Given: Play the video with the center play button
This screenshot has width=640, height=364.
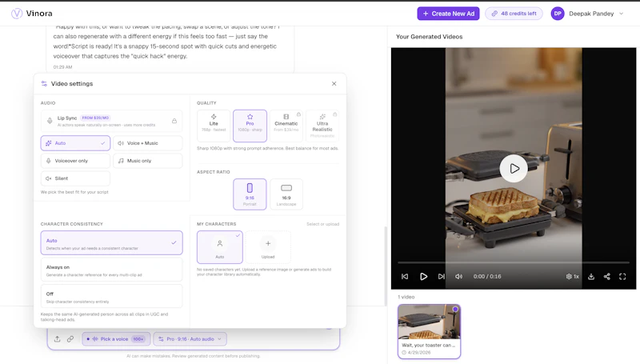Looking at the screenshot, I should point(514,169).
